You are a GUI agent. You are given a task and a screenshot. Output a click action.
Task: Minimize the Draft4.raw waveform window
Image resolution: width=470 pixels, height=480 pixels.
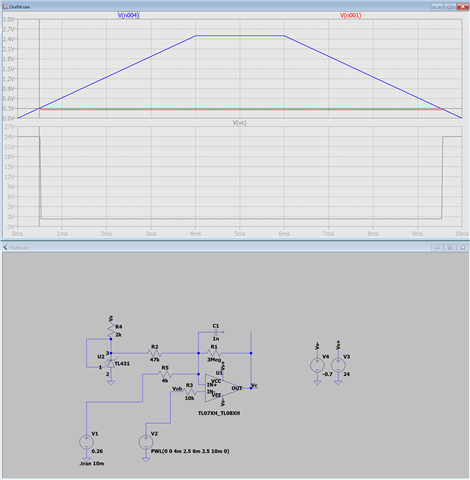coord(437,6)
